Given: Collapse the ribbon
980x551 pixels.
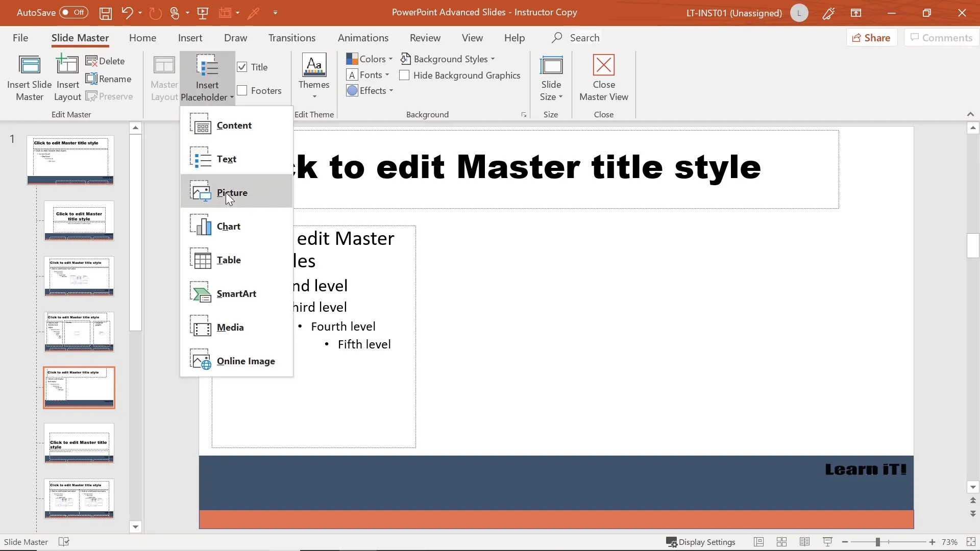Looking at the screenshot, I should [x=970, y=114].
